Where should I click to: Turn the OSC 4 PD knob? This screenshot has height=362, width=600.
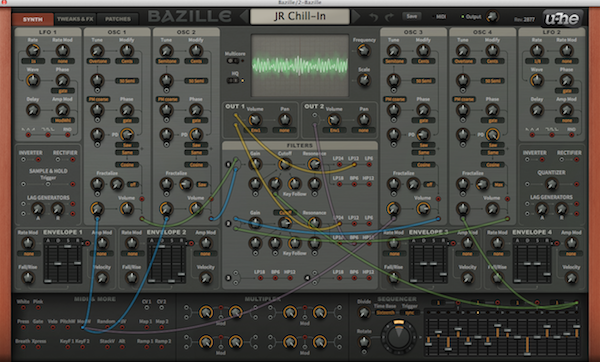pos(492,135)
